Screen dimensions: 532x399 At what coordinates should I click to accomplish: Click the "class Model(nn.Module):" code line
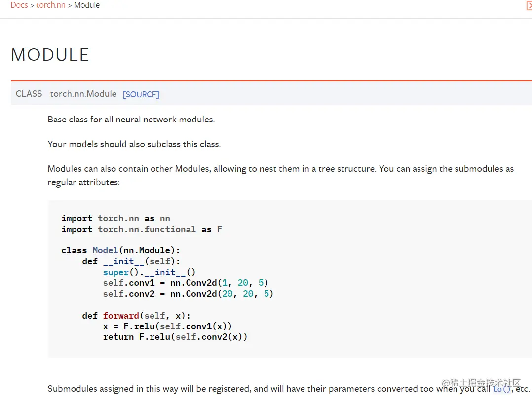121,250
